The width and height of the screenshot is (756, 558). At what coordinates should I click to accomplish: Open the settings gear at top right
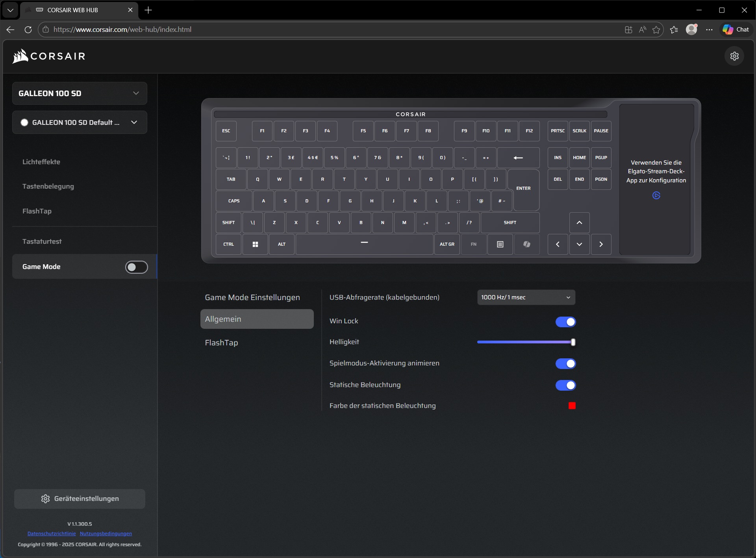click(x=734, y=56)
